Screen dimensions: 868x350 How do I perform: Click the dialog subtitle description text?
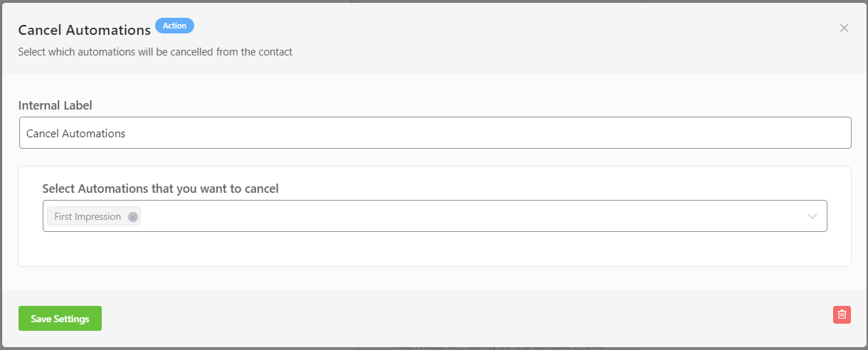click(155, 52)
